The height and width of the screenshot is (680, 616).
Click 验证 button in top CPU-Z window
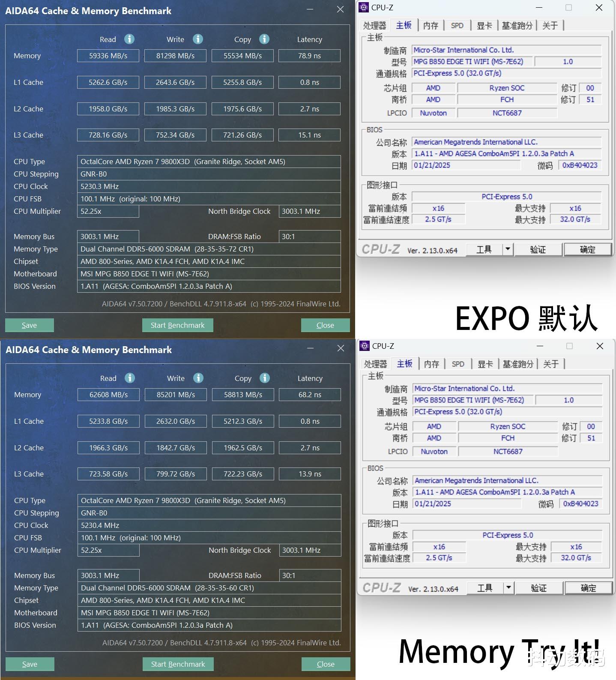coord(538,249)
